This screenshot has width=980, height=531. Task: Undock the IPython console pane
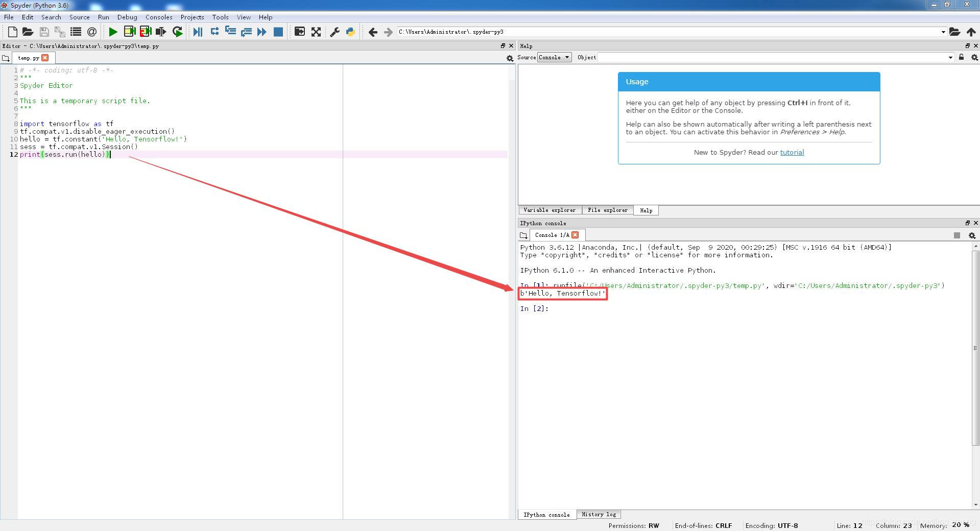pos(967,223)
